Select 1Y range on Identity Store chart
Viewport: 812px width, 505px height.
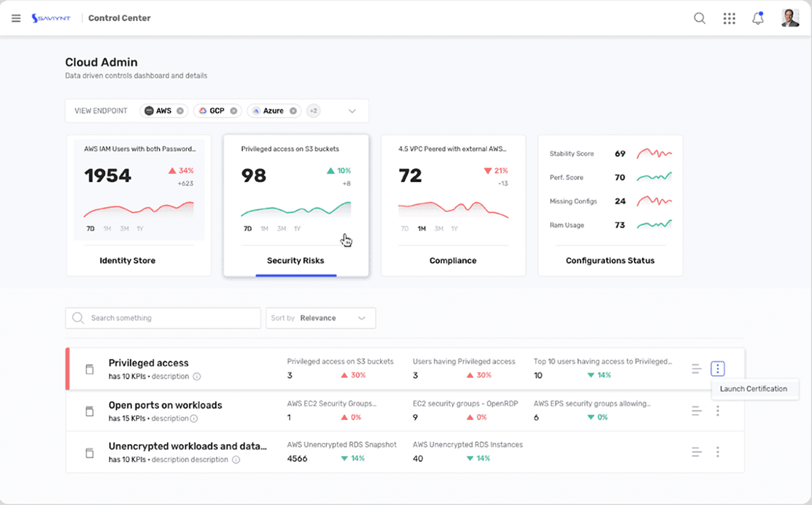pos(140,229)
